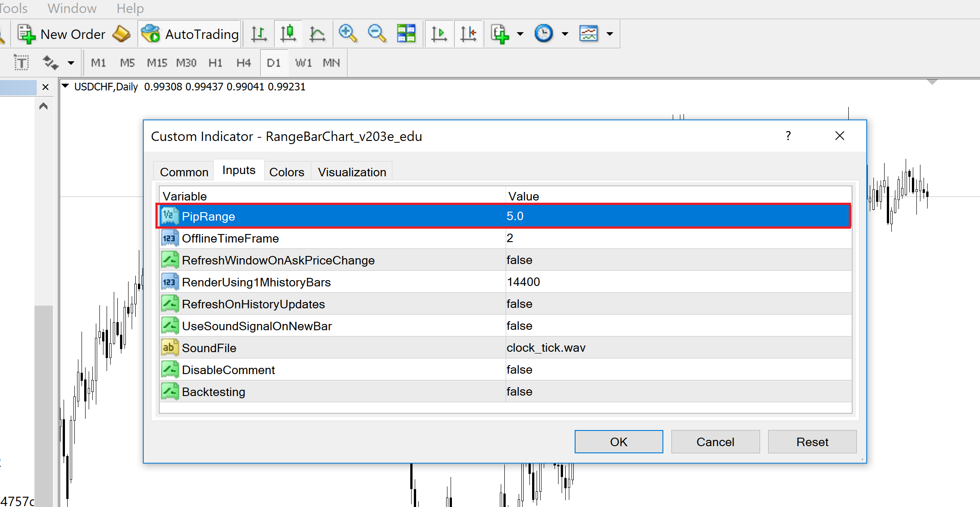
Task: Click the value 14400
Action: click(523, 282)
